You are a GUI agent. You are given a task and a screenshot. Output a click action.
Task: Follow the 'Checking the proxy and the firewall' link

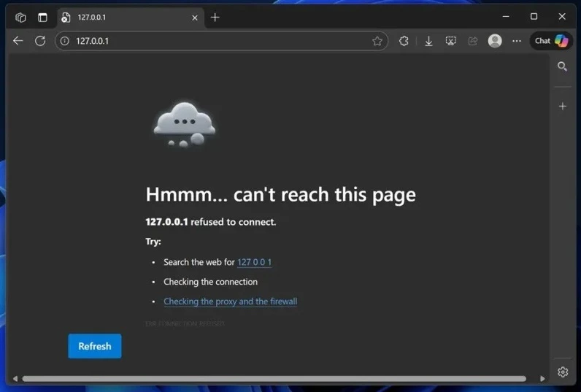click(230, 301)
